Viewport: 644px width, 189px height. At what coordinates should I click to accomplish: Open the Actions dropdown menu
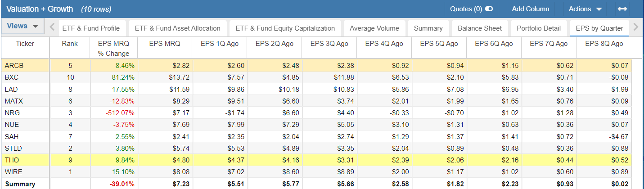(x=585, y=9)
